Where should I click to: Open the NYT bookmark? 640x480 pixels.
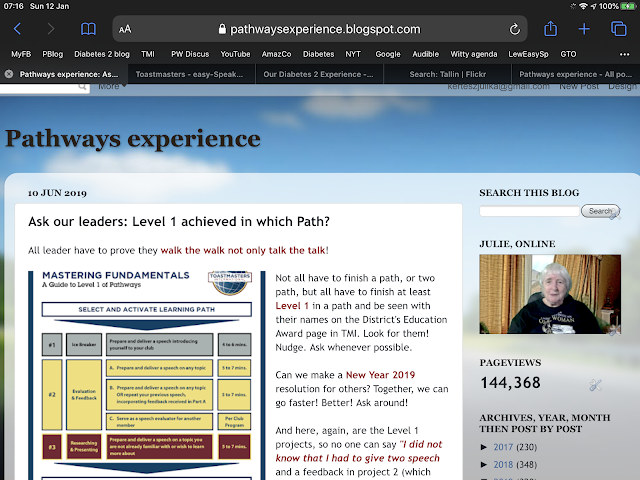(x=353, y=54)
